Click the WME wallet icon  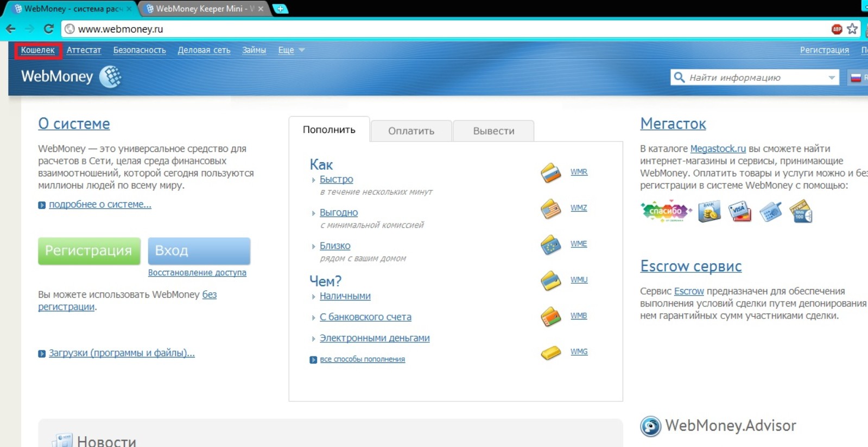click(x=550, y=245)
